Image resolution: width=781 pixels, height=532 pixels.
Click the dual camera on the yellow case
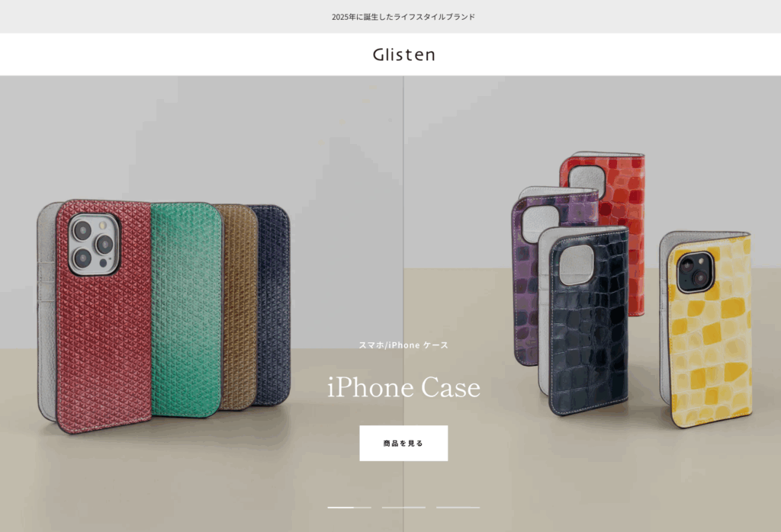[695, 272]
